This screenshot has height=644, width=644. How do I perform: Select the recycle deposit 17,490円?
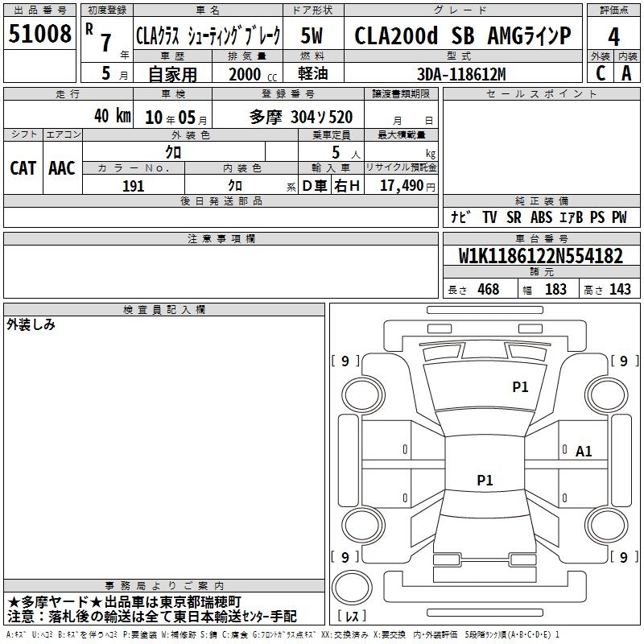coord(407,186)
